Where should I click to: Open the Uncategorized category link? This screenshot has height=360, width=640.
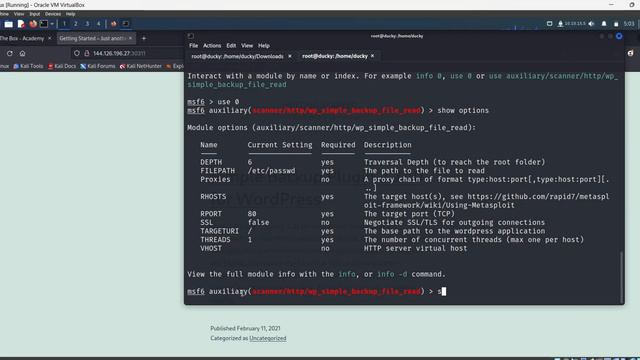coord(268,338)
